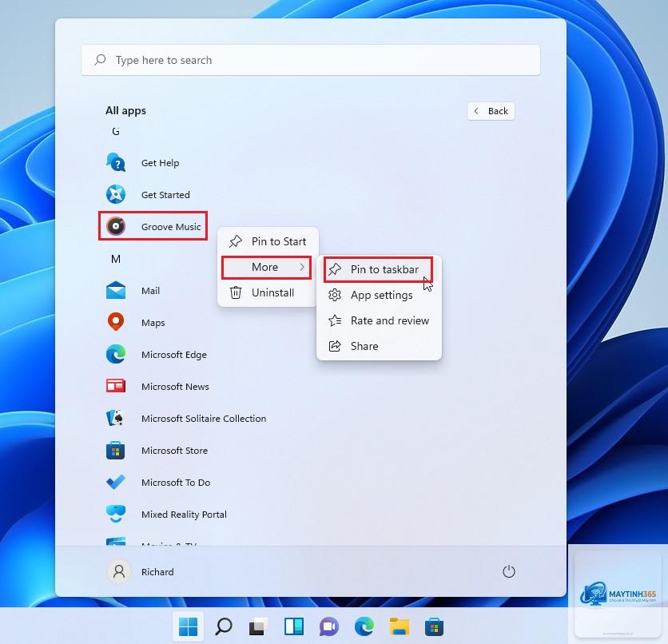Click the Microsoft Store label

175,450
